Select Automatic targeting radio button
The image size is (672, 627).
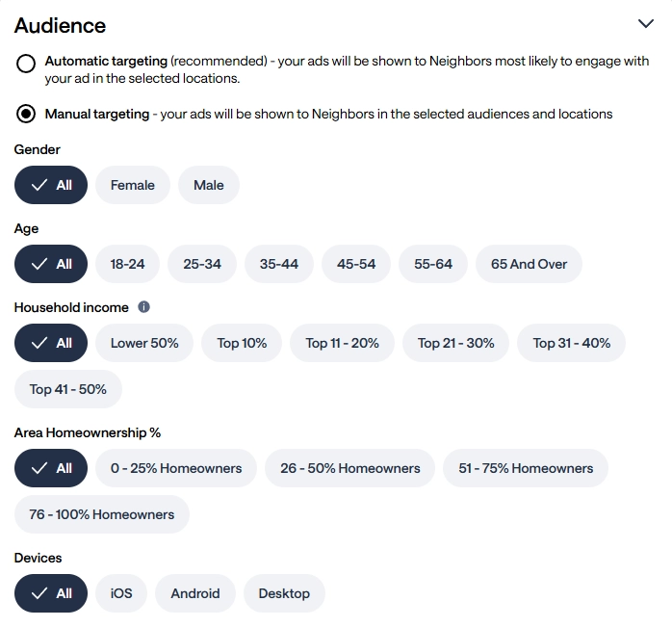[26, 64]
